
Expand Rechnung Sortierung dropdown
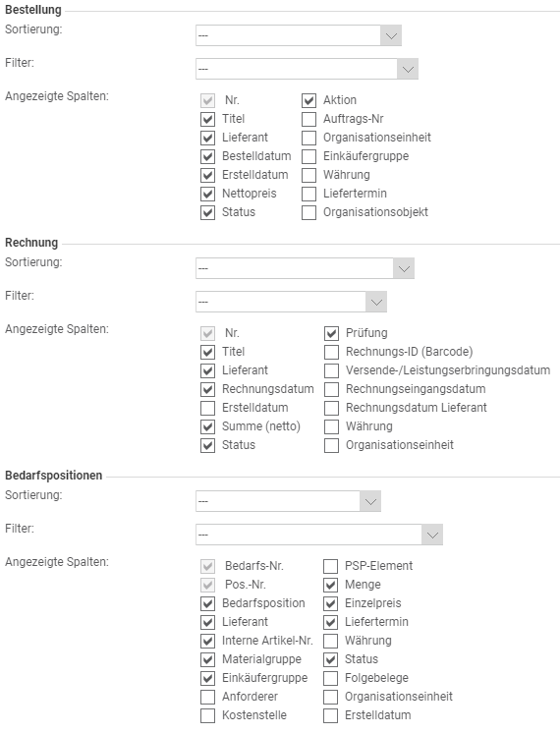[404, 268]
